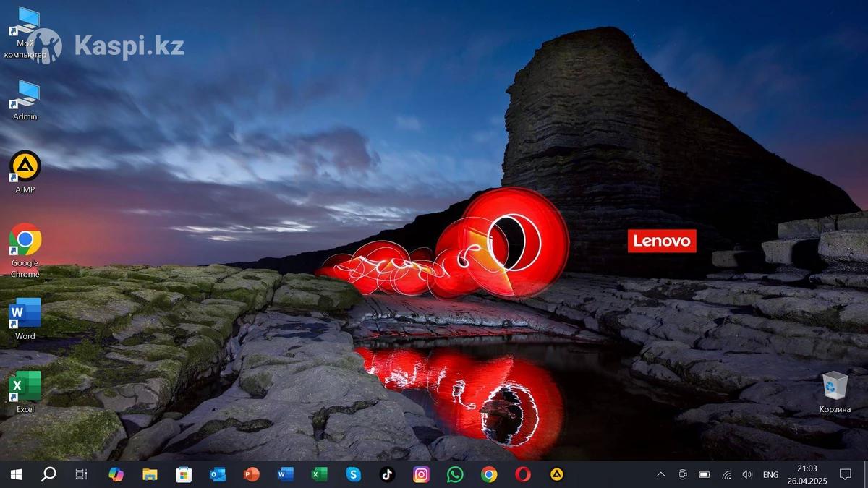Launch Outlook from the taskbar
The image size is (868, 488).
click(x=217, y=474)
